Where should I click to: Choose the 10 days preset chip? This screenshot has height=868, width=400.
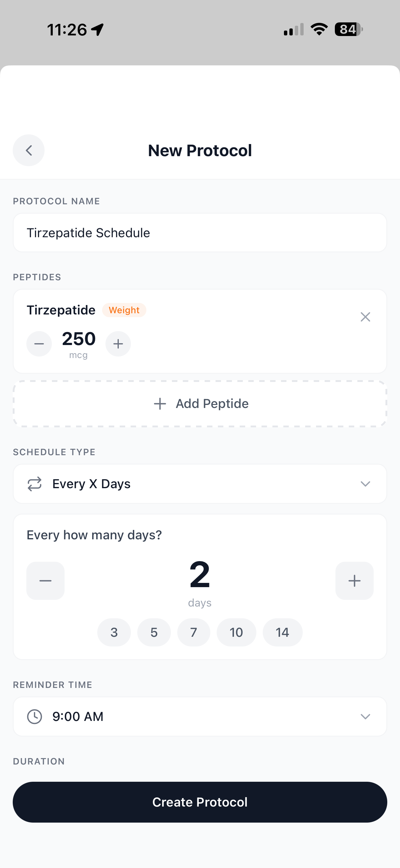click(x=236, y=632)
